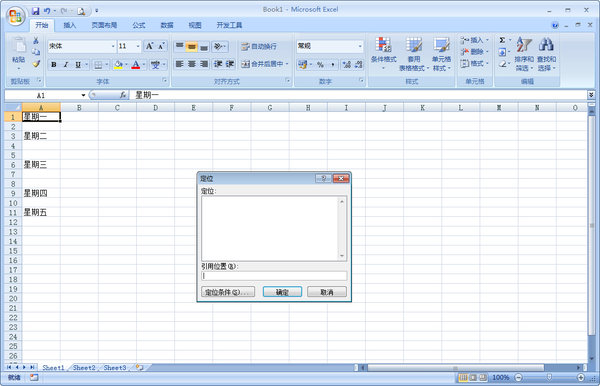Click AutoSum sigma icon
This screenshot has height=386, width=600.
pyautogui.click(x=502, y=40)
